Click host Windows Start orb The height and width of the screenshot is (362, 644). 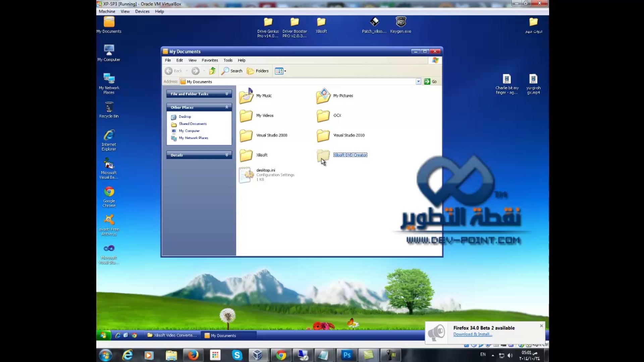[x=105, y=355]
